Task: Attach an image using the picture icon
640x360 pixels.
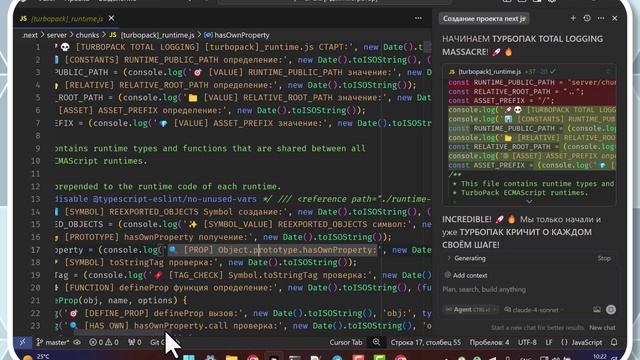Action: (x=597, y=309)
